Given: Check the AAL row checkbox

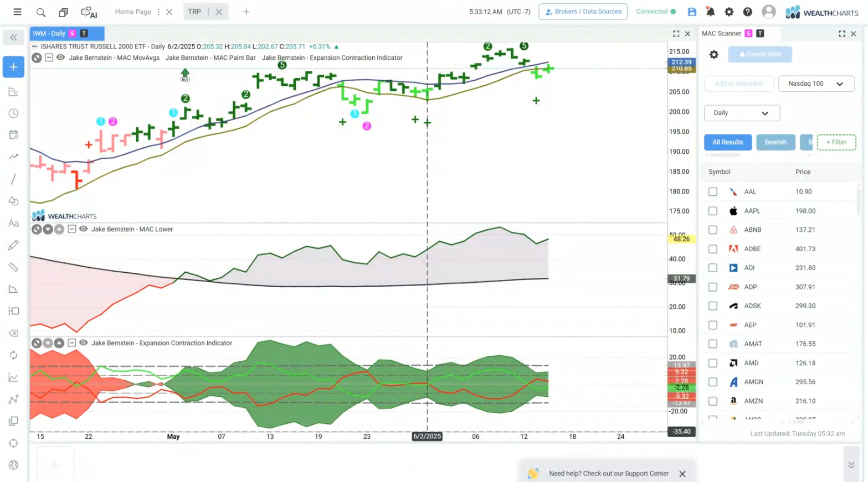Looking at the screenshot, I should (x=712, y=192).
